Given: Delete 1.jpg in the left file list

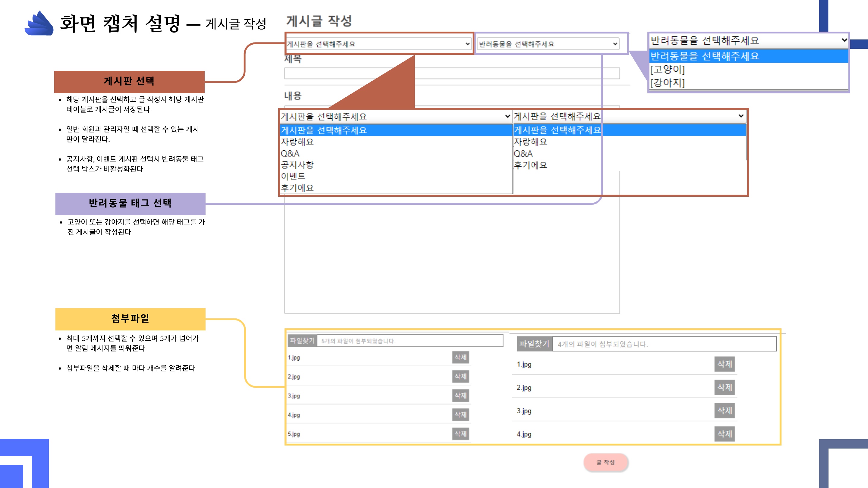Looking at the screenshot, I should coord(460,357).
